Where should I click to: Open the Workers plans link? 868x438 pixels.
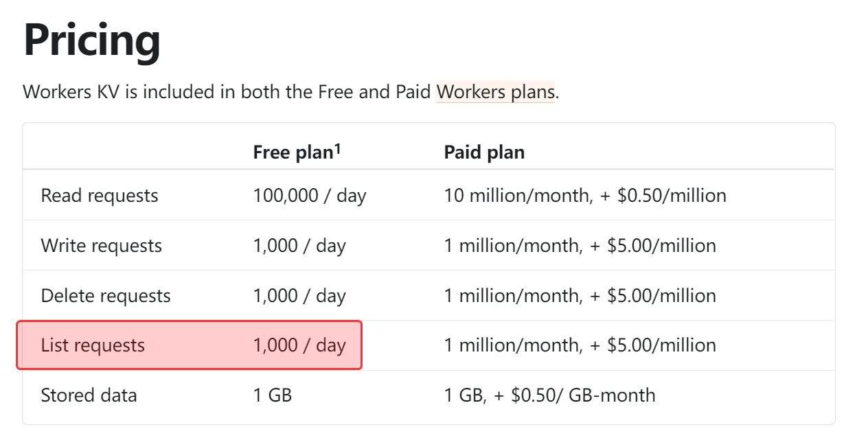tap(495, 92)
